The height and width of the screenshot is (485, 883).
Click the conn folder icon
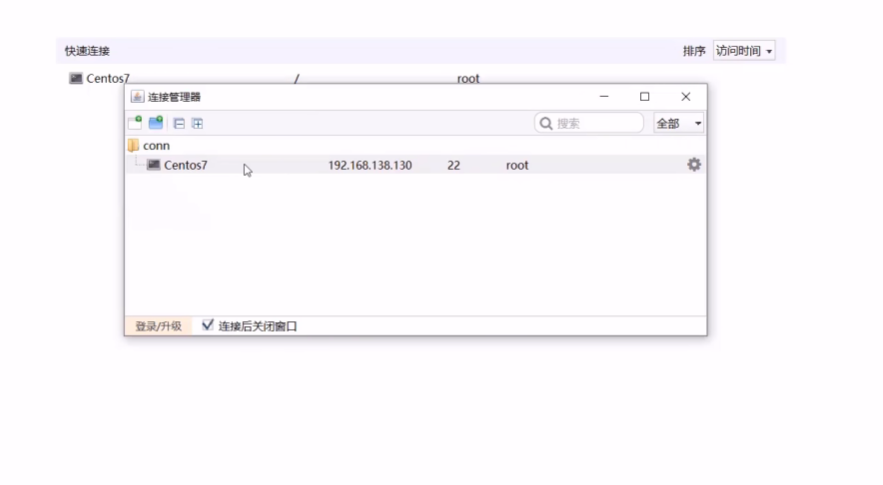click(x=133, y=145)
